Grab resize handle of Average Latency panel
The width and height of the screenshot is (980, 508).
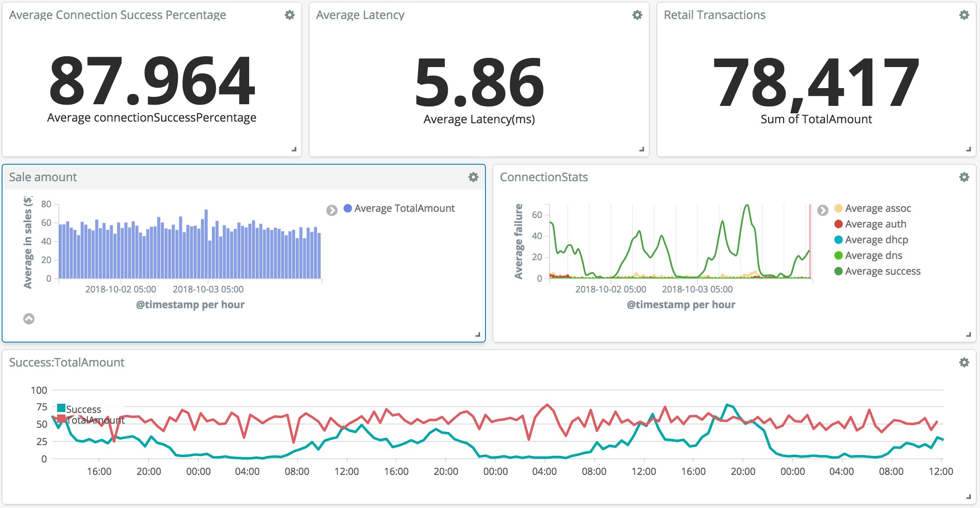click(x=641, y=149)
